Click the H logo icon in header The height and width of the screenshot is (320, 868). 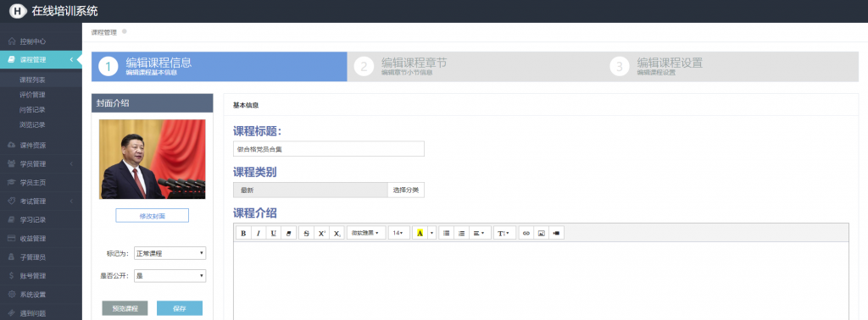point(19,11)
